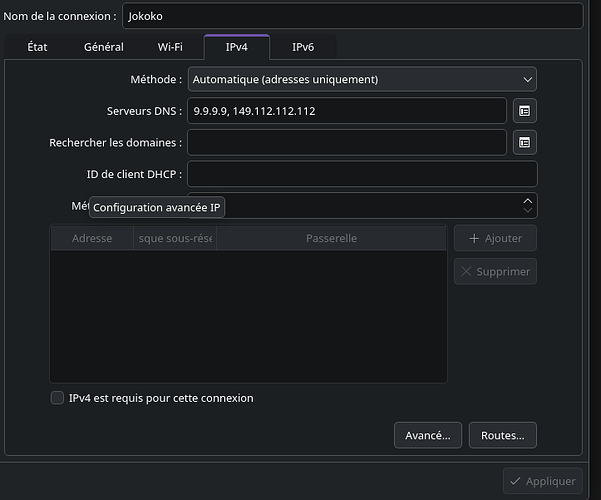Click the sous-réseau mask column header
This screenshot has width=601, height=500.
click(x=175, y=238)
